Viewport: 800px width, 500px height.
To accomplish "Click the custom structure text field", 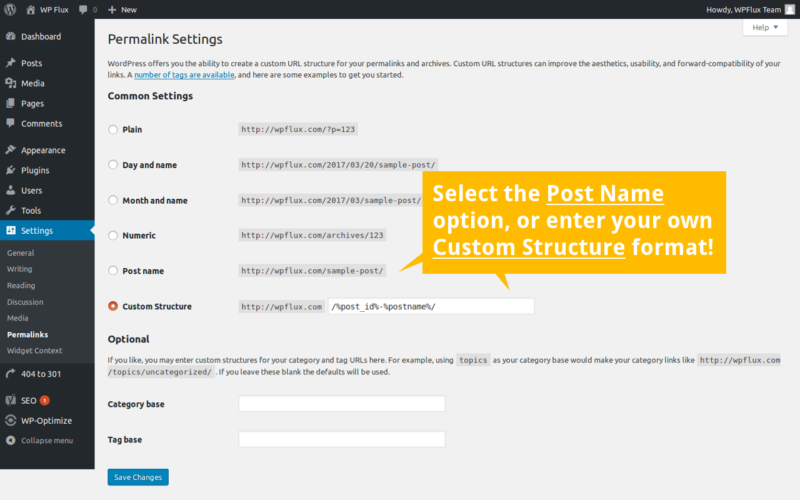I will click(431, 306).
